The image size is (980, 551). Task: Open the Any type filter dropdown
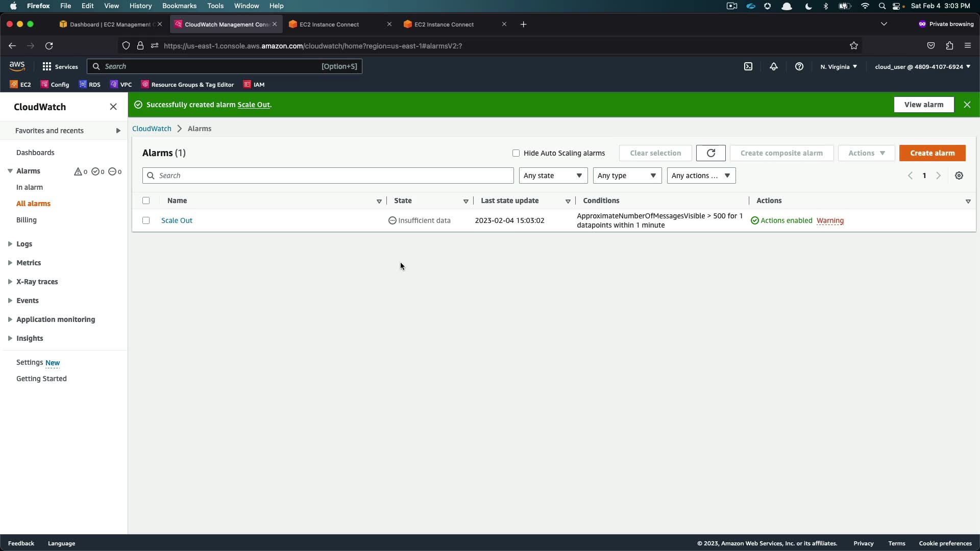(627, 176)
